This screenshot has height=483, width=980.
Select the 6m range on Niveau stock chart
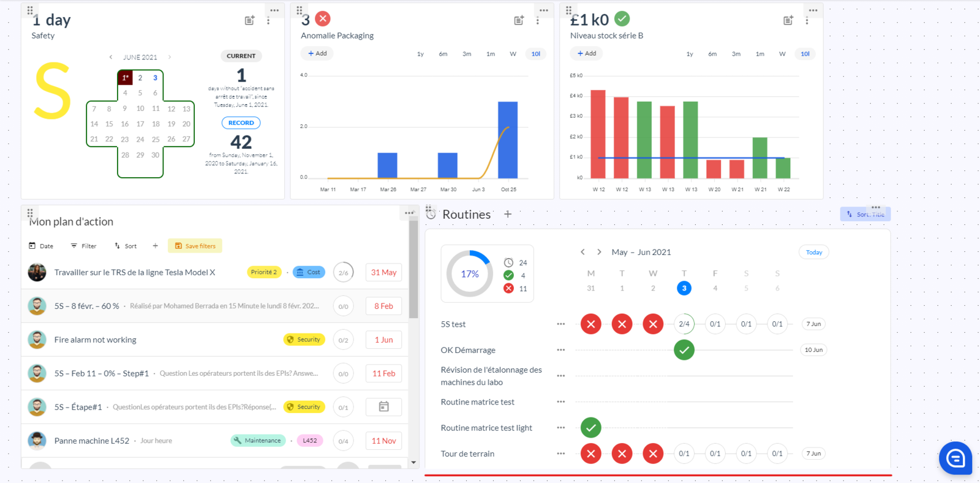coord(712,54)
